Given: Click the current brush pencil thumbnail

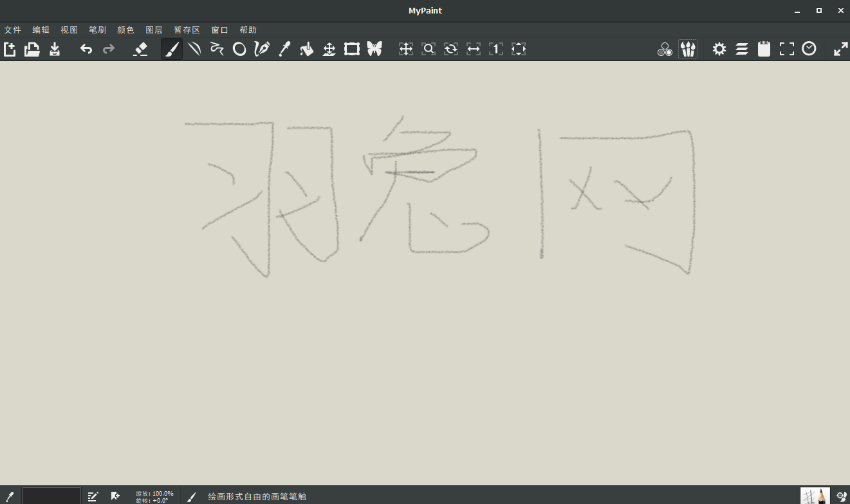Looking at the screenshot, I should [x=815, y=496].
